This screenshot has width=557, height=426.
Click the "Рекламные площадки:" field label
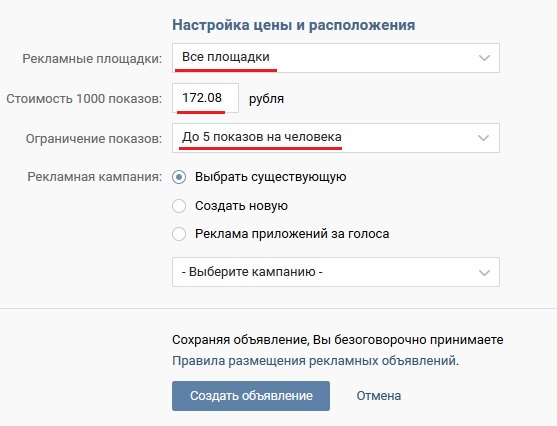click(92, 59)
